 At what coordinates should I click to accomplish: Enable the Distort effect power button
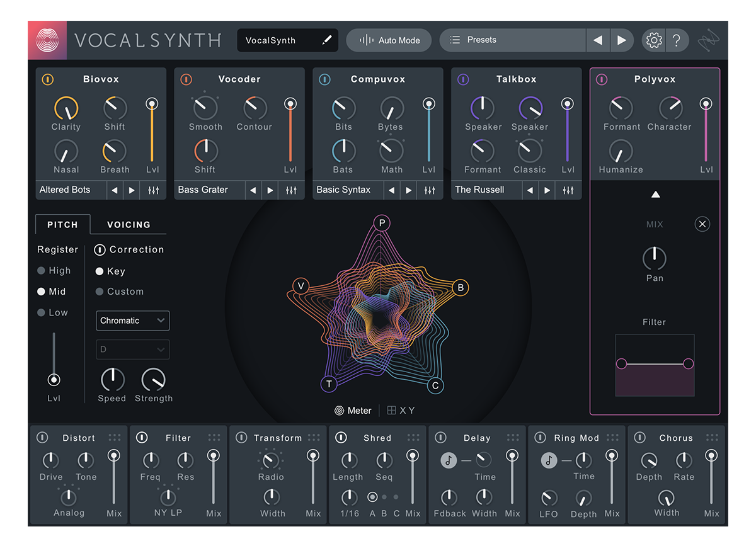pos(42,438)
